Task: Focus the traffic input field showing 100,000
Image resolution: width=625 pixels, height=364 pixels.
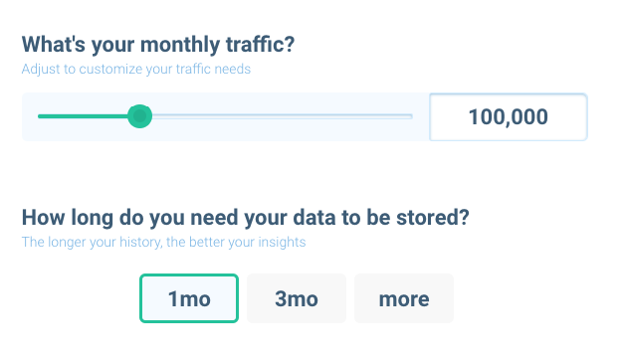Action: click(x=509, y=117)
